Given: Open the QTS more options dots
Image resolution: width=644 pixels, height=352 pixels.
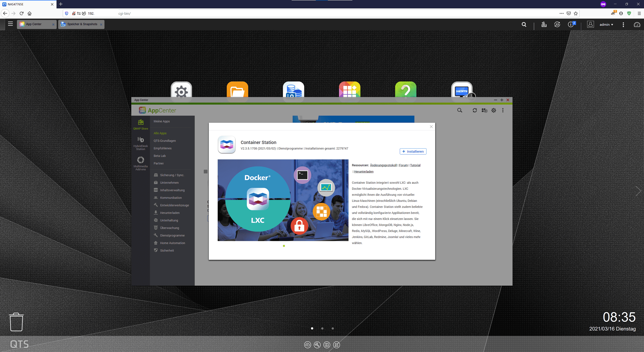Looking at the screenshot, I should pos(623,25).
